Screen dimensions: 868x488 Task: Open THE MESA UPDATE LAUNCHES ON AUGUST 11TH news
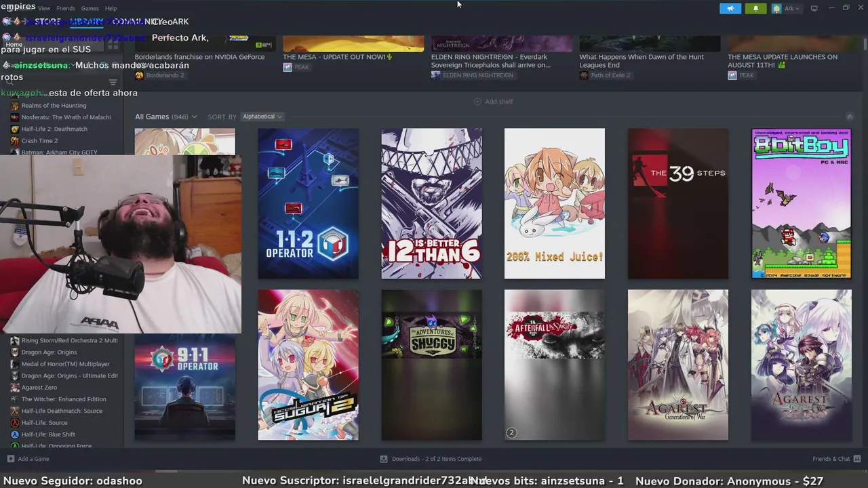click(783, 61)
